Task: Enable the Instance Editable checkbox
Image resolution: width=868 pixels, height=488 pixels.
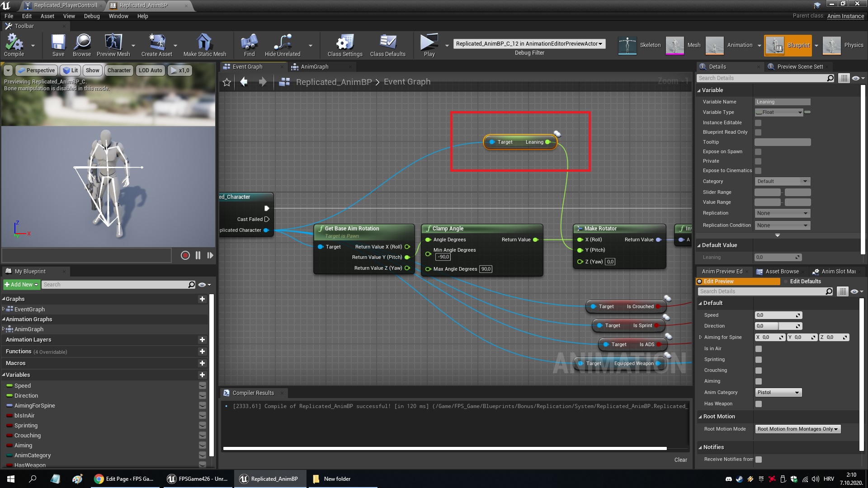Action: [758, 122]
